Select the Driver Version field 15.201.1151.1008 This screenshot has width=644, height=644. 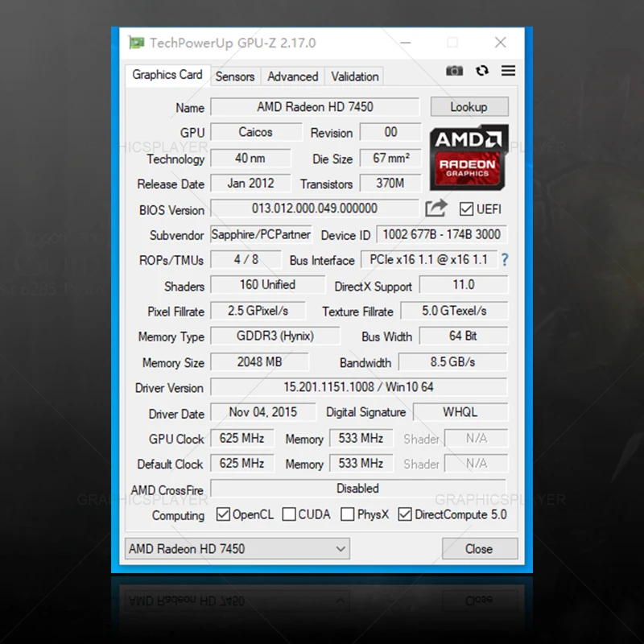click(x=359, y=387)
